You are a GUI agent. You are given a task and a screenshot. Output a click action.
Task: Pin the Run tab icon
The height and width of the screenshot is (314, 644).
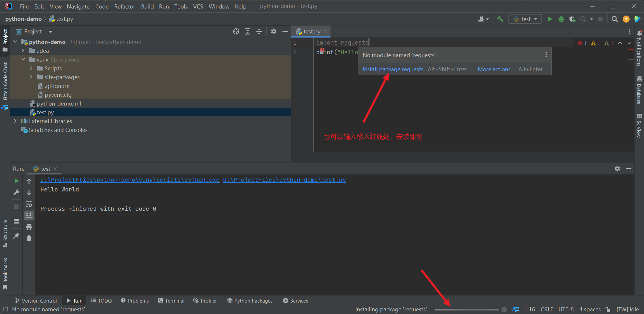pyautogui.click(x=16, y=235)
